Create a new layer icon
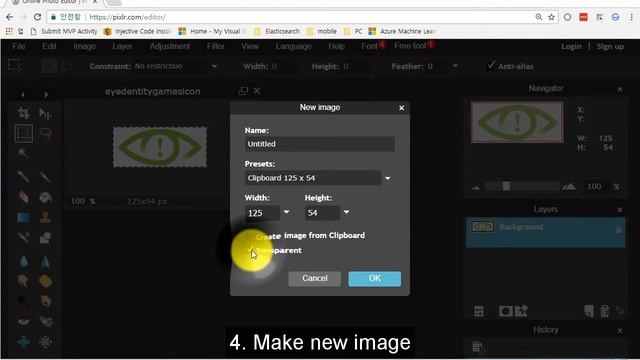The width and height of the screenshot is (640, 360). pyautogui.click(x=589, y=311)
